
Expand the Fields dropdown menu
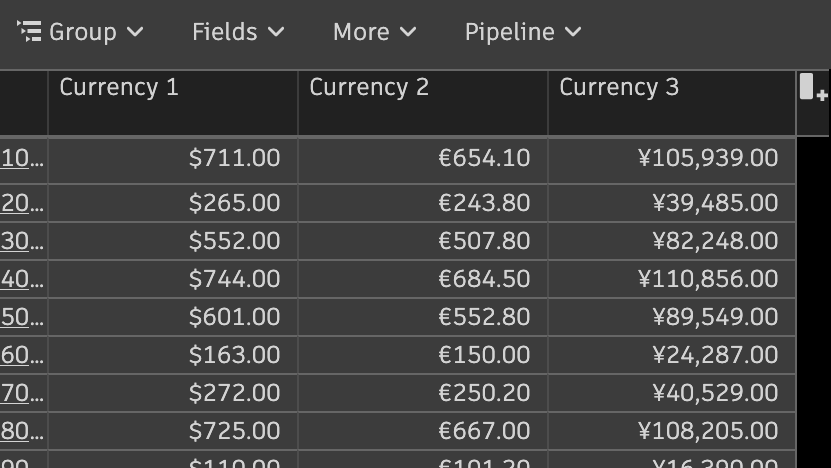pos(238,32)
